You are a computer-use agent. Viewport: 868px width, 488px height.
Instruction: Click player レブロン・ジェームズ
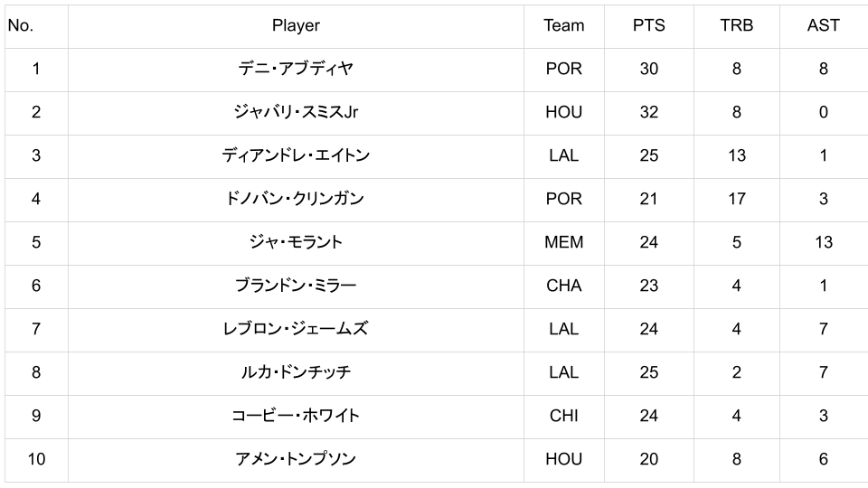296,330
